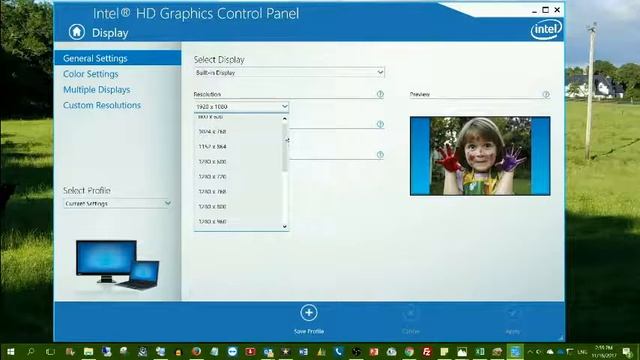Open the Color Settings tab

[91, 74]
